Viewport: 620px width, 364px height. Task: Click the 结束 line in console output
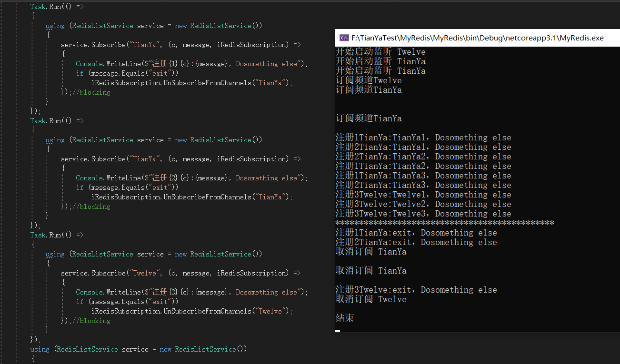[x=345, y=318]
